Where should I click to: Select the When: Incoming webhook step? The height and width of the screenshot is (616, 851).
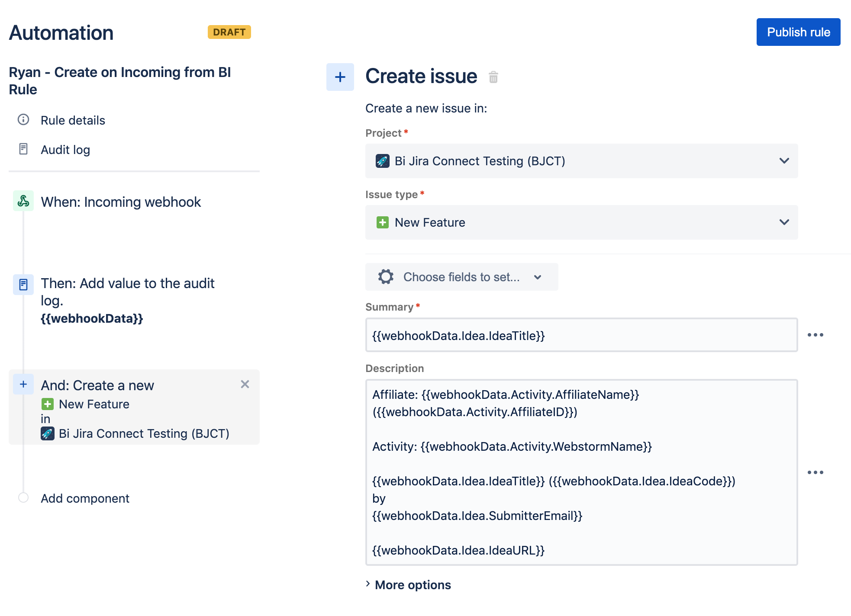(121, 202)
